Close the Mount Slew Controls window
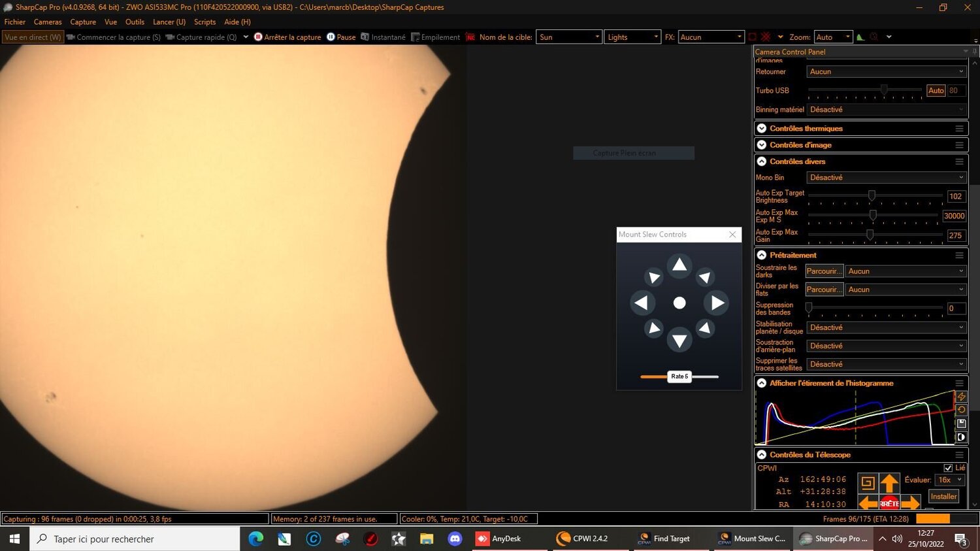The width and height of the screenshot is (980, 551). click(732, 235)
